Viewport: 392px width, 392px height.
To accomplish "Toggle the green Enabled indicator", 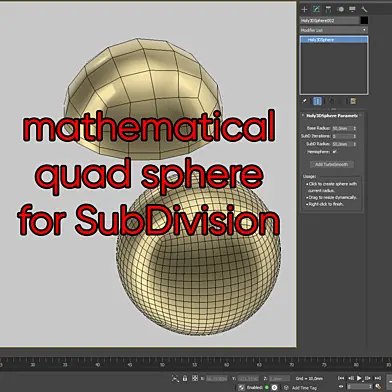I will pos(266,387).
